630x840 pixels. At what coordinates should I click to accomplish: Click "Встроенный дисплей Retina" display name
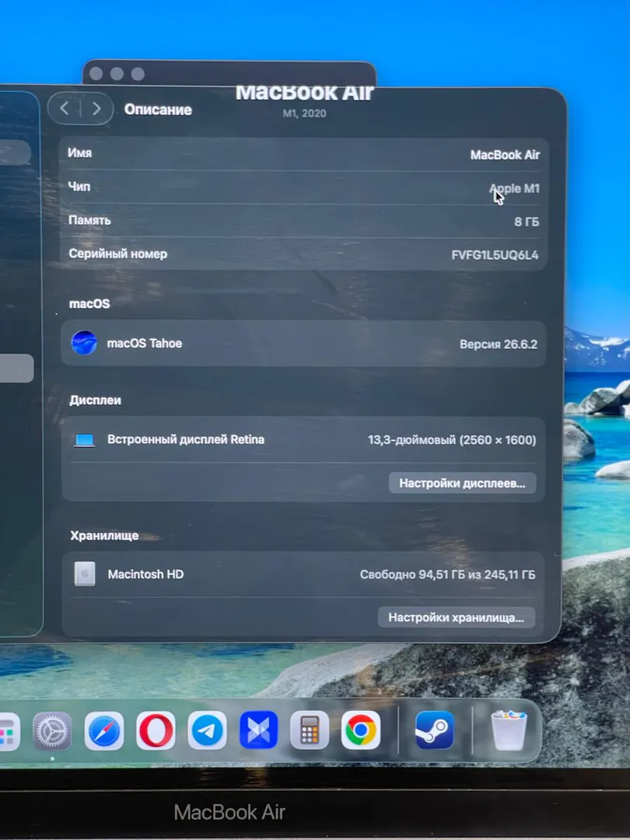tap(186, 439)
